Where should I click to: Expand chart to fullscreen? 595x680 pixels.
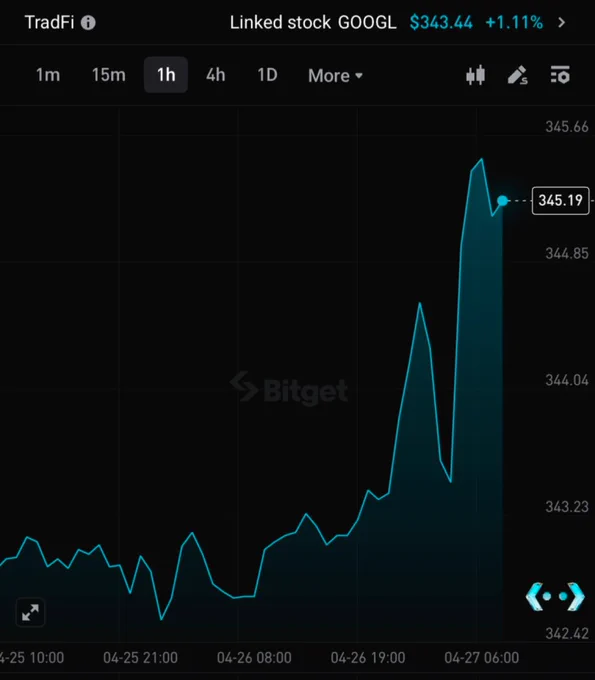click(30, 612)
